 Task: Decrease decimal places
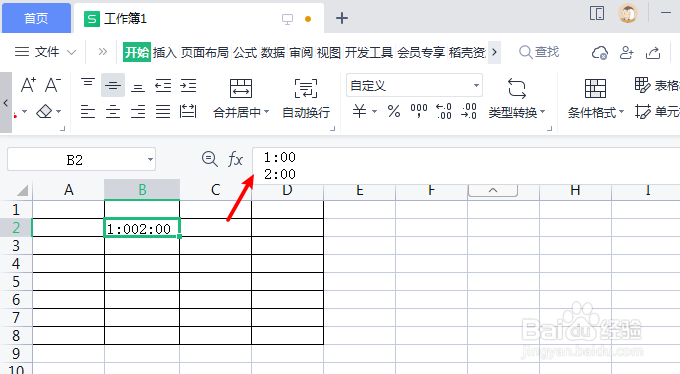coord(469,111)
